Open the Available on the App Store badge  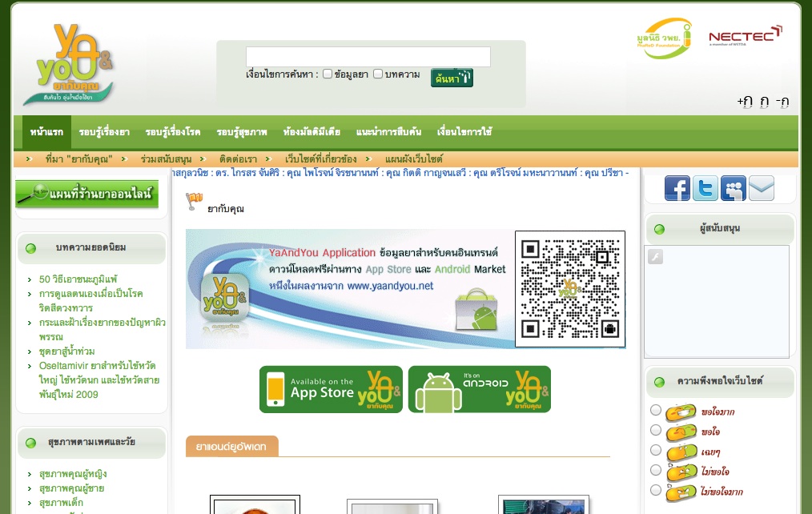tap(331, 389)
